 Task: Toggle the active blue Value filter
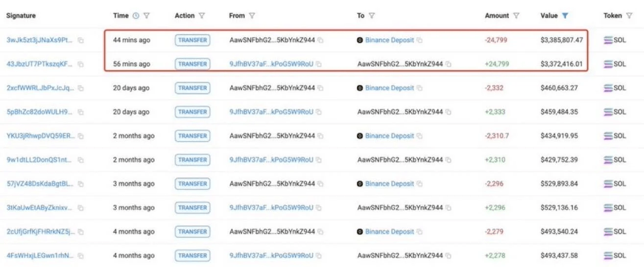(x=565, y=16)
